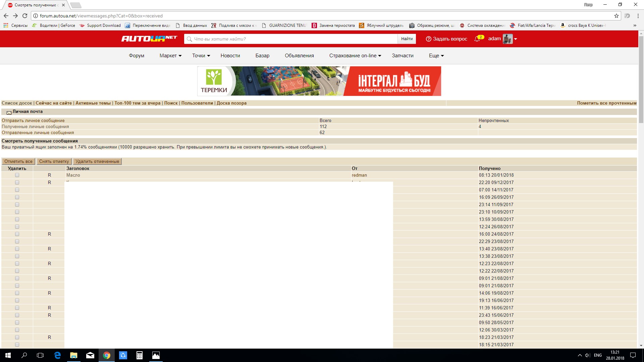The image size is (644, 362).
Task: Expand the Маркет dropdown menu
Action: (x=170, y=56)
